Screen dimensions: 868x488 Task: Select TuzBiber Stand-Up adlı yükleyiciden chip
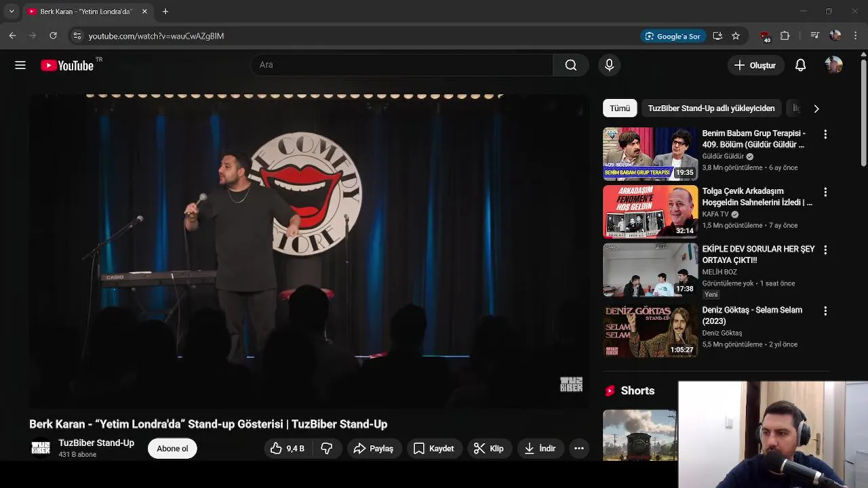tap(711, 108)
